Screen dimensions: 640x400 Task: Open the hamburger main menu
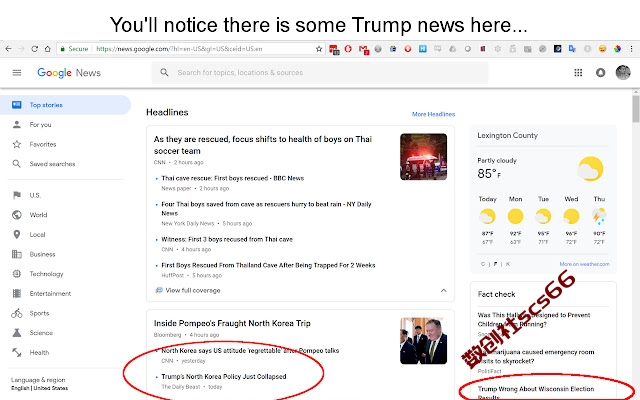[x=17, y=73]
